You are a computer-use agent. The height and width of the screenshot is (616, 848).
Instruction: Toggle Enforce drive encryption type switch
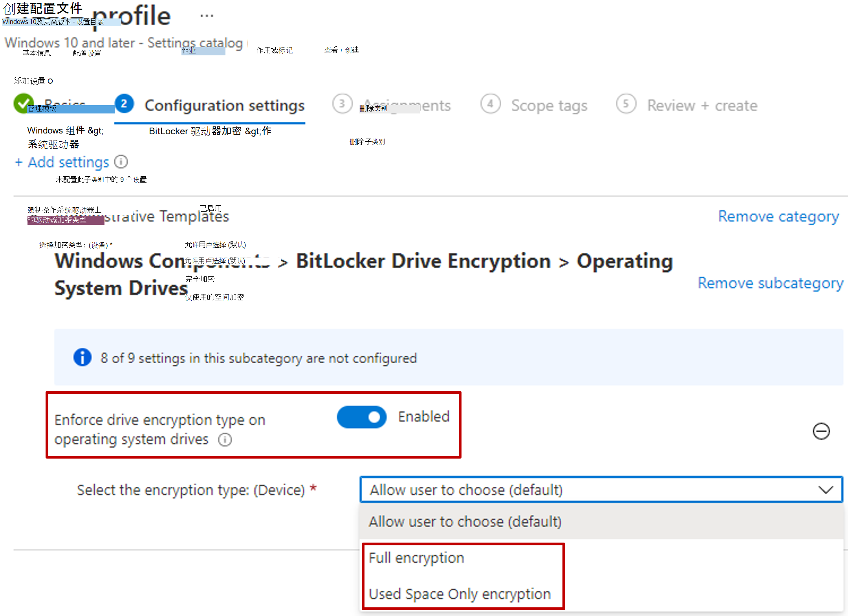[x=362, y=417]
